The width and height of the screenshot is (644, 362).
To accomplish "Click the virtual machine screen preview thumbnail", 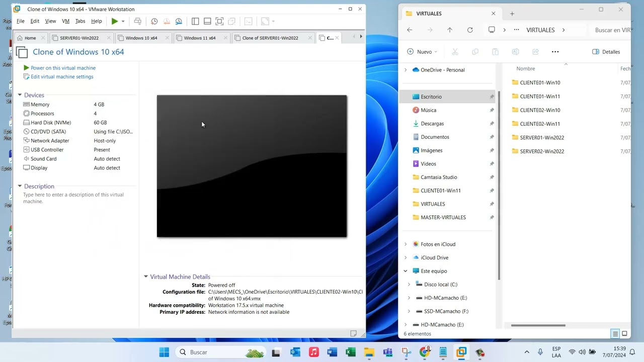I will pos(252,166).
